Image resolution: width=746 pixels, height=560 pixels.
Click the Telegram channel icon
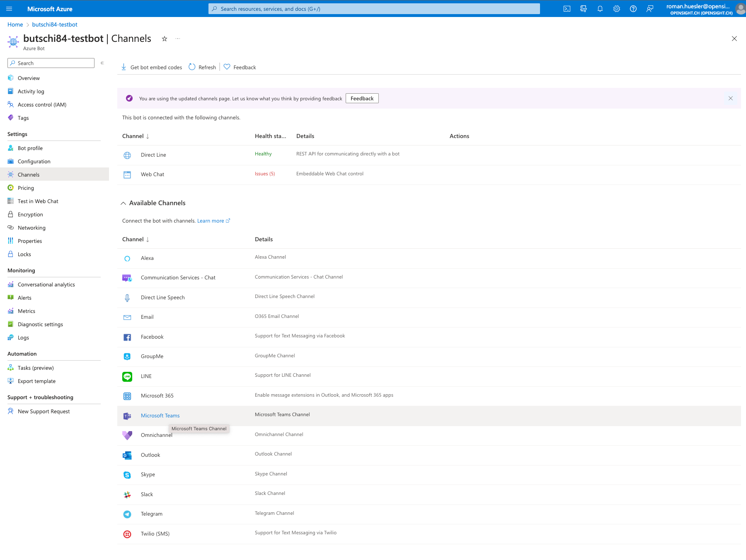[x=127, y=514]
